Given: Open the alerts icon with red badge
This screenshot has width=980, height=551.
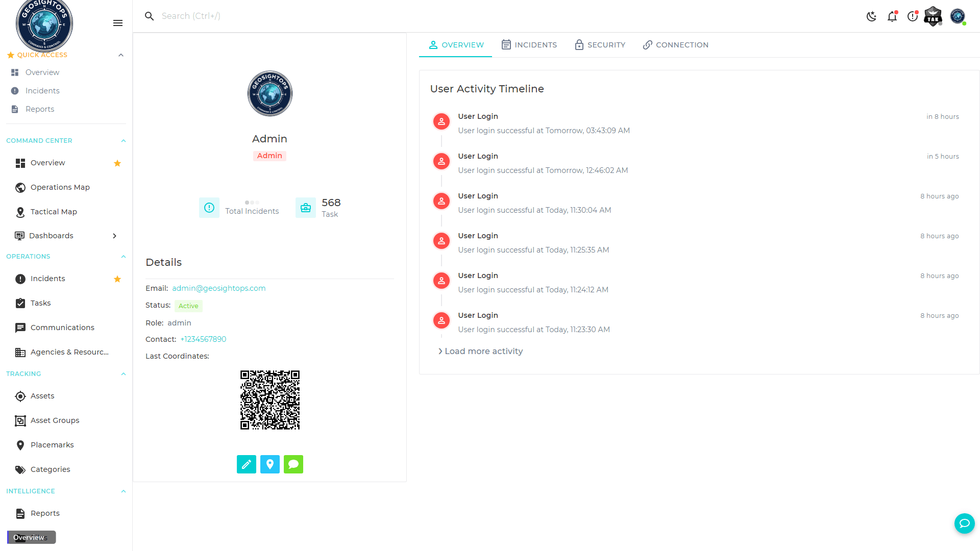Looking at the screenshot, I should point(913,16).
